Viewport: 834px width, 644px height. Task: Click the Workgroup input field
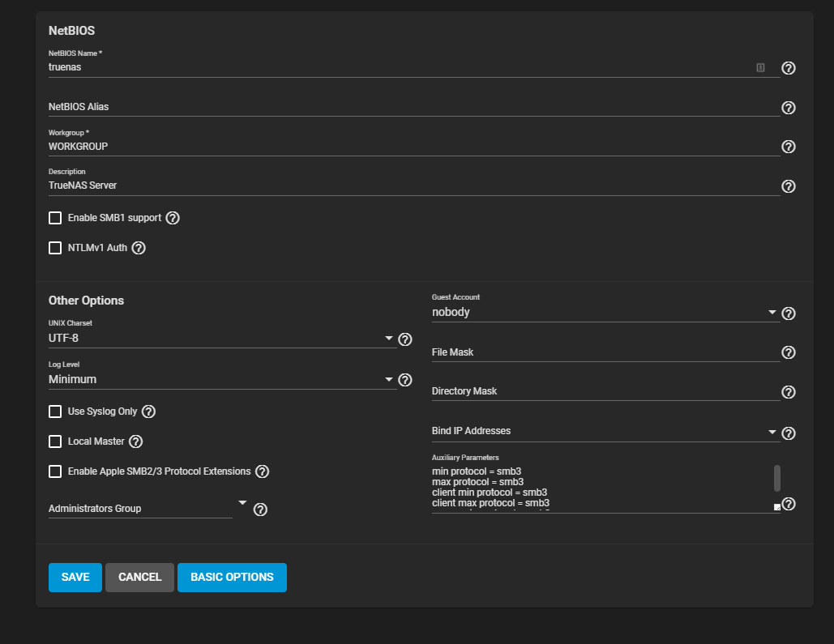[414, 147]
